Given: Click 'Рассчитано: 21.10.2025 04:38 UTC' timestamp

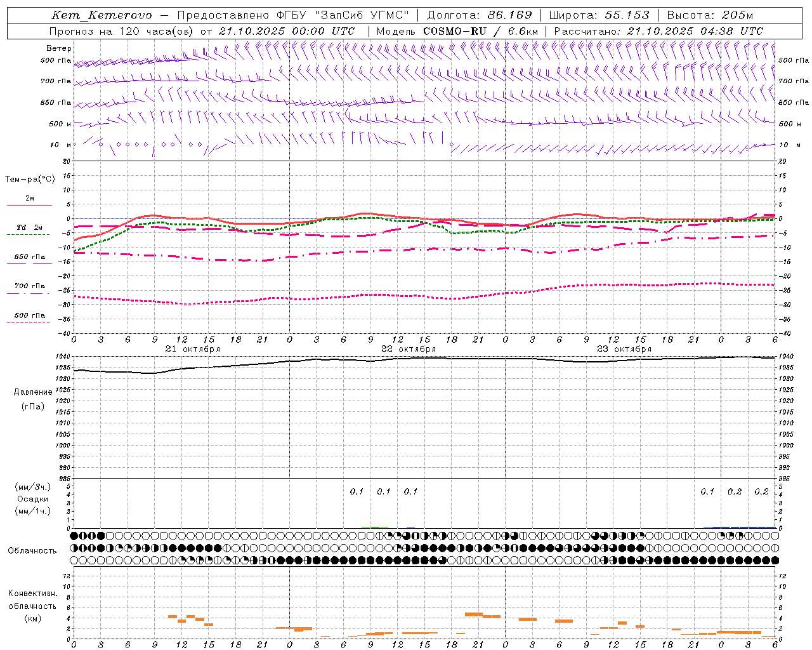Looking at the screenshot, I should (x=658, y=31).
